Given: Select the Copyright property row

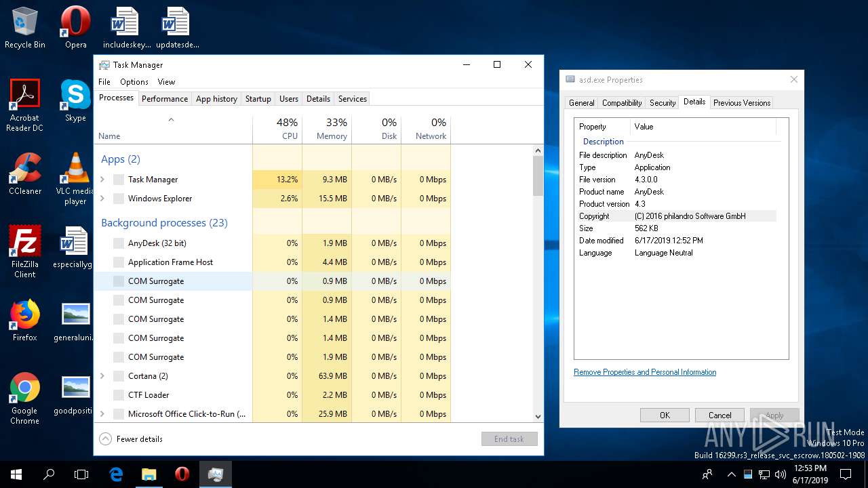Looking at the screenshot, I should (676, 216).
